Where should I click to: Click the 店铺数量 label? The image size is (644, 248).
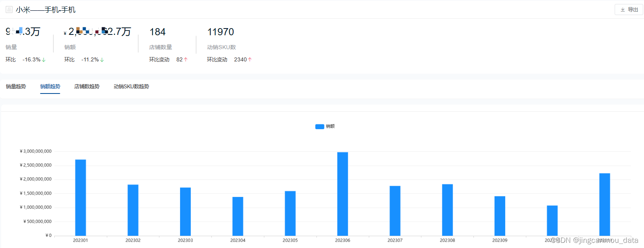pyautogui.click(x=161, y=47)
